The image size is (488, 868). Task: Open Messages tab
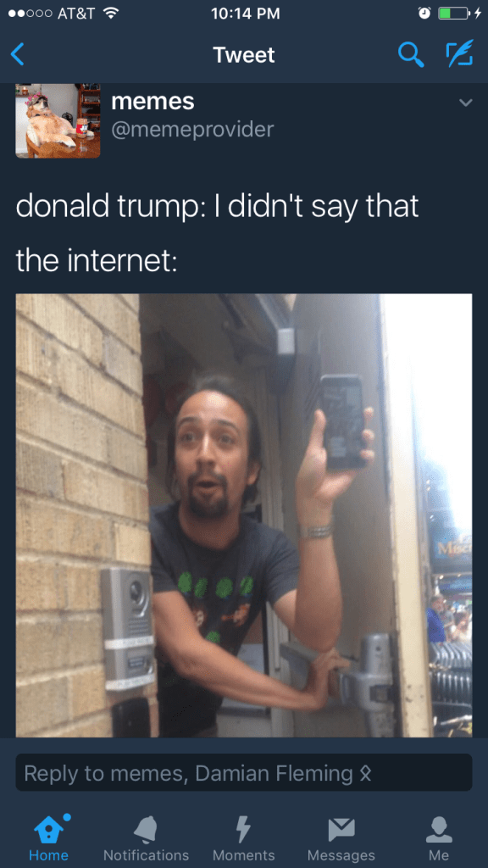(x=341, y=837)
